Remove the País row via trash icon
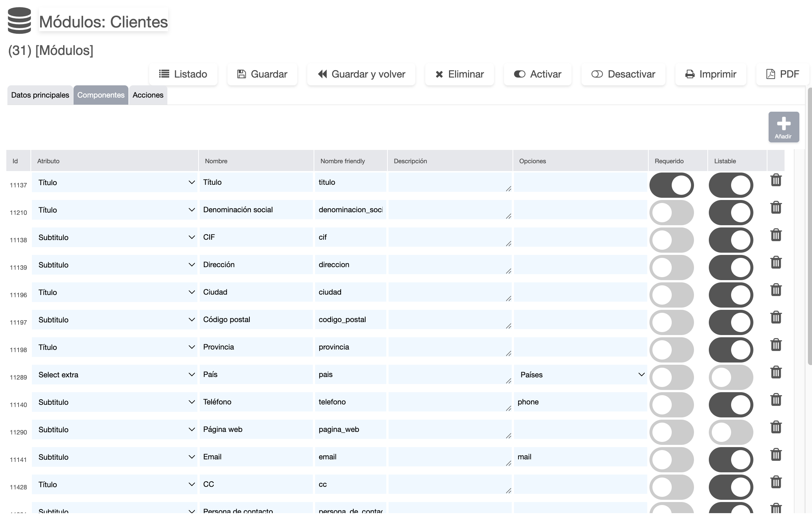The image size is (812, 515). point(776,373)
